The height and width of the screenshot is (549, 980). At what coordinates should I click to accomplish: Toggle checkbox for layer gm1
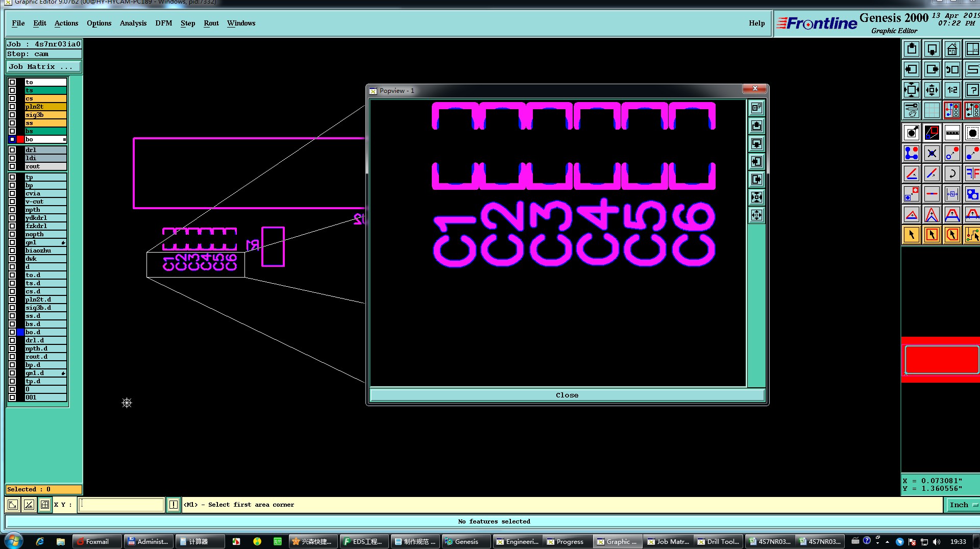[12, 242]
